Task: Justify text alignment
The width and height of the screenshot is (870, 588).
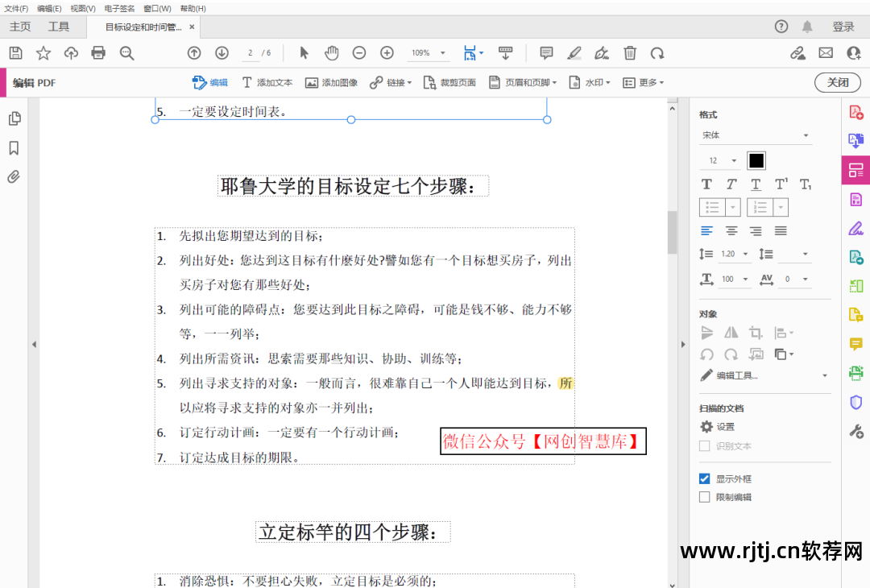Action: (x=781, y=230)
